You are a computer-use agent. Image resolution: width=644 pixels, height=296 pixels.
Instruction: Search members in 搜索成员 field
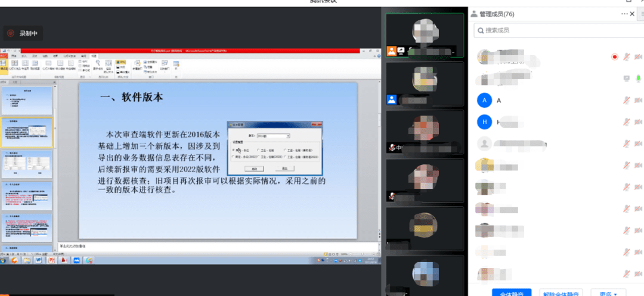pos(559,30)
